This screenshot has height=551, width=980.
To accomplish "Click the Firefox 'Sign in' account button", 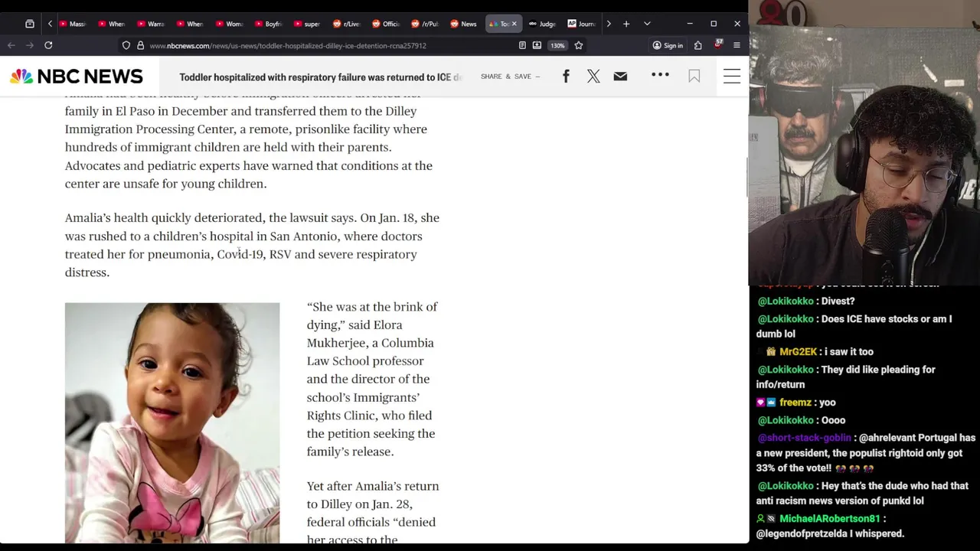I will click(668, 45).
